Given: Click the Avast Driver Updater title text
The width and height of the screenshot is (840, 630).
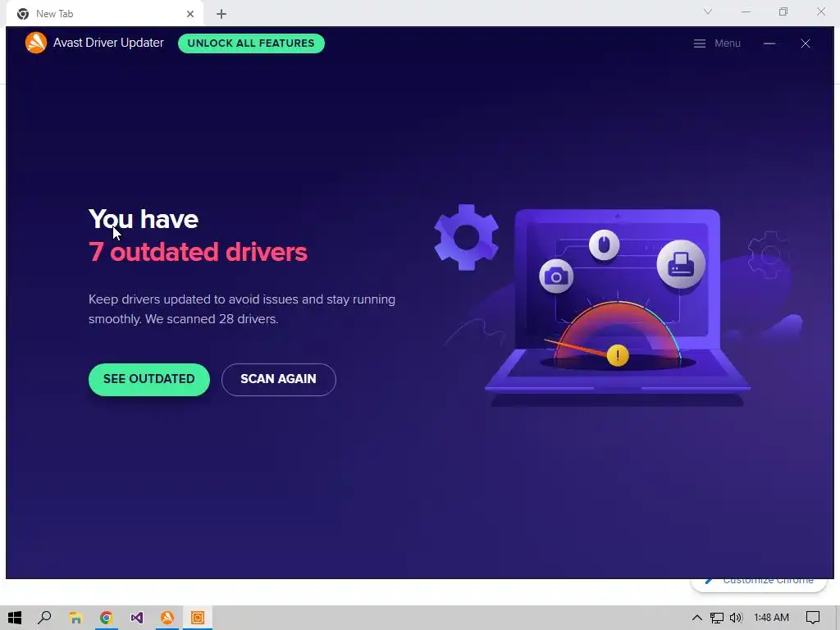Looking at the screenshot, I should click(108, 43).
